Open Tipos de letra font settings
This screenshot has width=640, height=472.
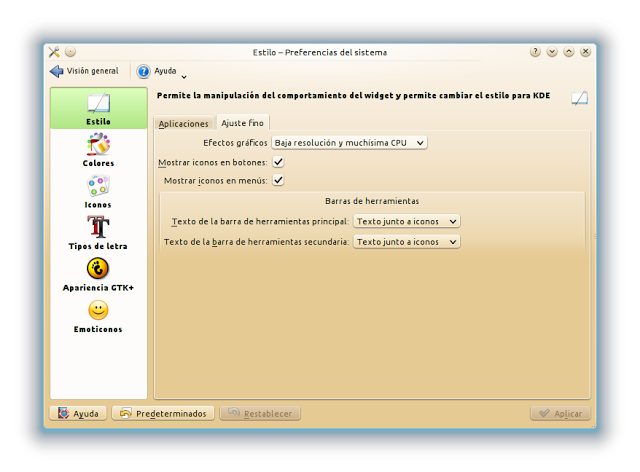(x=98, y=232)
